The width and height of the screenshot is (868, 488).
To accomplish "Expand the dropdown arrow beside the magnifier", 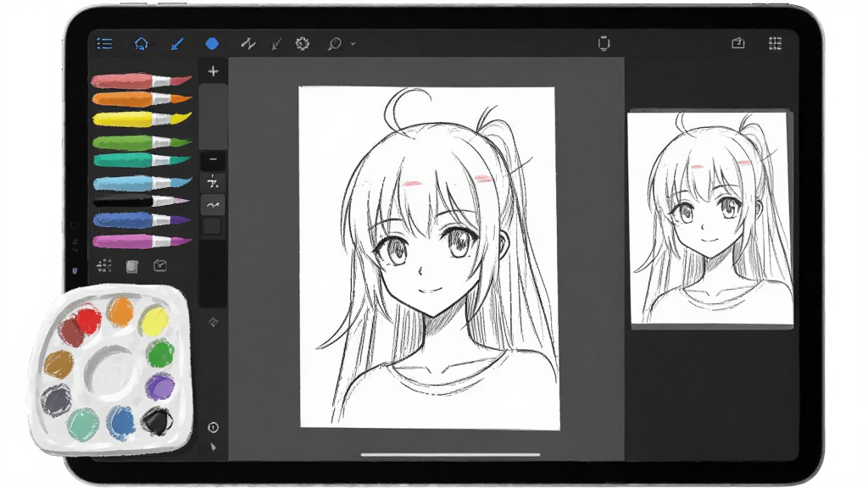I will point(353,44).
